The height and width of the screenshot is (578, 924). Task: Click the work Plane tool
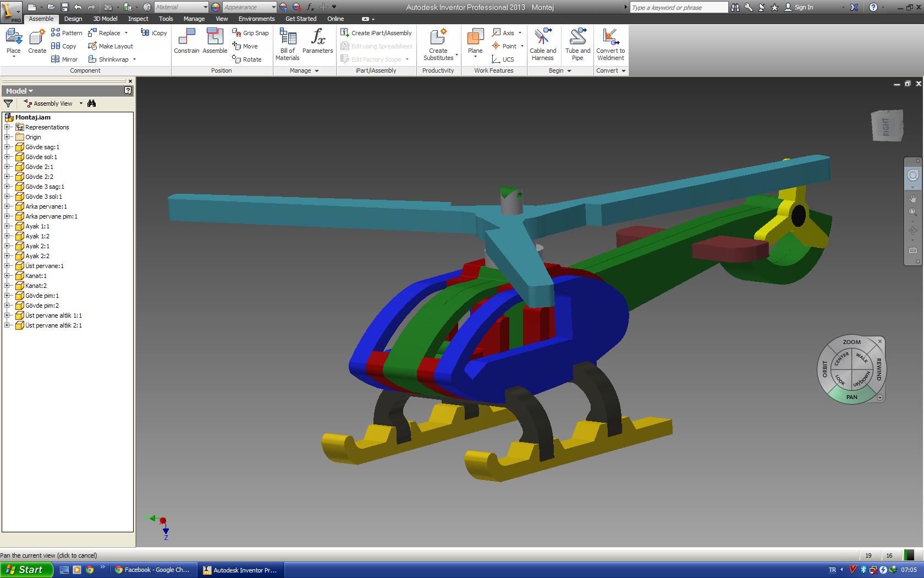(475, 42)
